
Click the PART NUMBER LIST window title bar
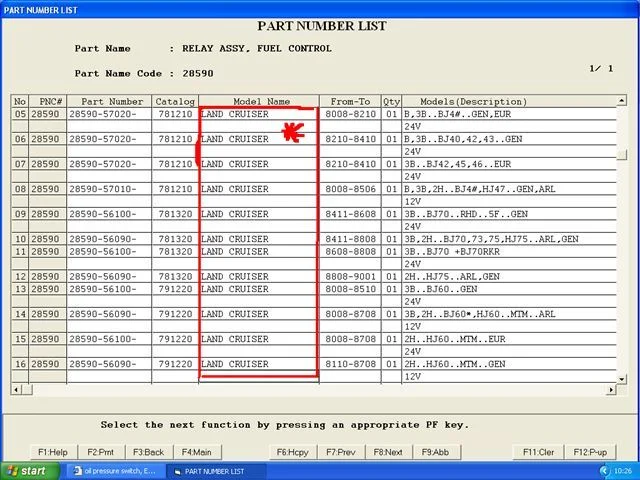[x=320, y=10]
